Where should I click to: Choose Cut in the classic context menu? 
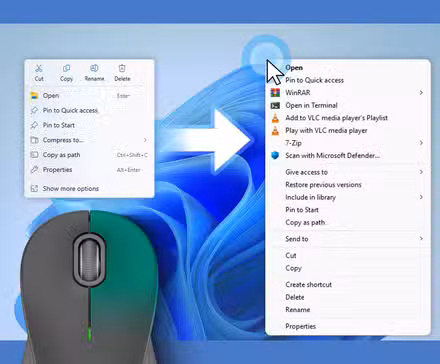tap(291, 255)
